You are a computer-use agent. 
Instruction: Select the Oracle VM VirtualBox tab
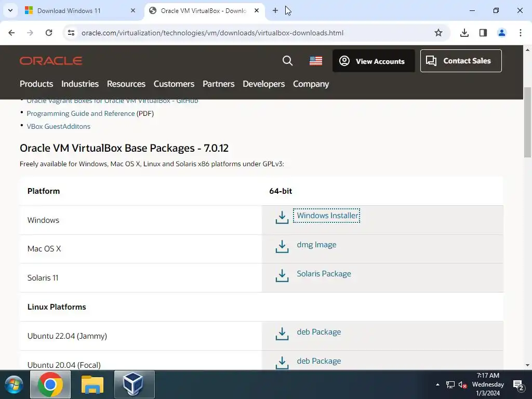click(204, 11)
